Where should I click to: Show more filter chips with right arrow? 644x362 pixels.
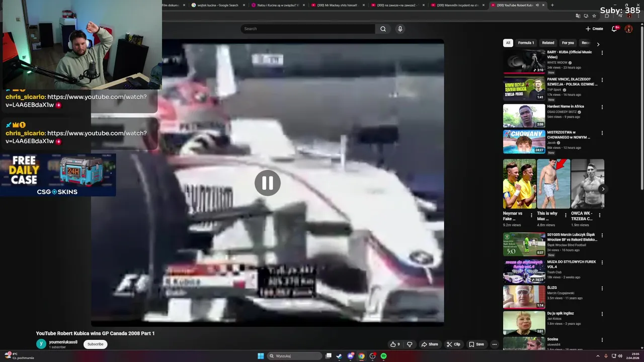coord(598,44)
